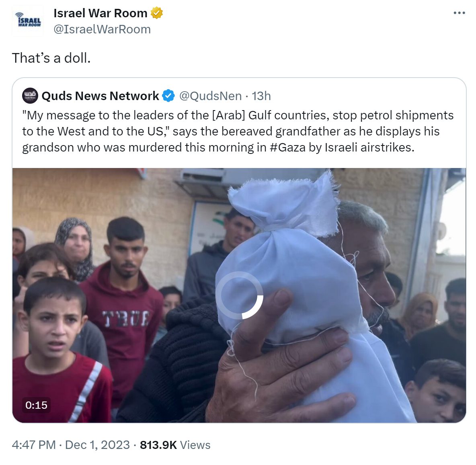This screenshot has width=476, height=465.
Task: Click the 13h timestamp on quoted tweet
Action: coord(261,96)
